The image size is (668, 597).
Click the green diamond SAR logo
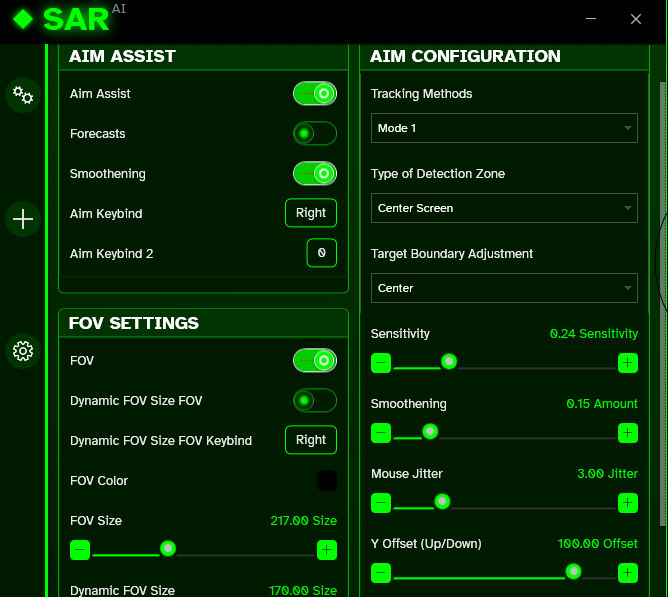[23, 19]
